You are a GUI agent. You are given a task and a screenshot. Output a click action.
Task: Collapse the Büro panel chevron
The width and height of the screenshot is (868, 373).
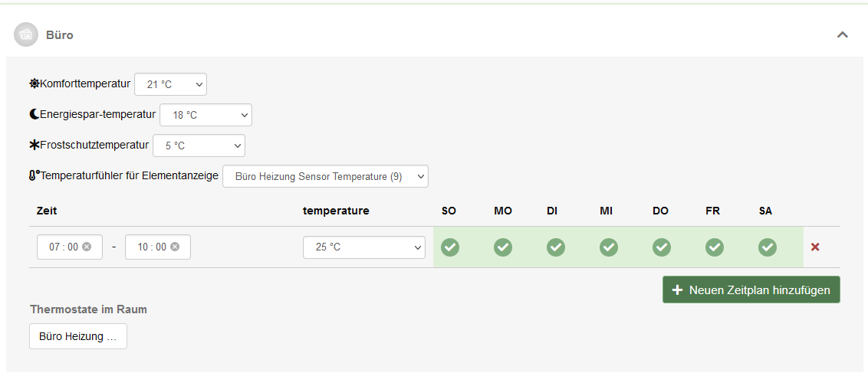843,34
